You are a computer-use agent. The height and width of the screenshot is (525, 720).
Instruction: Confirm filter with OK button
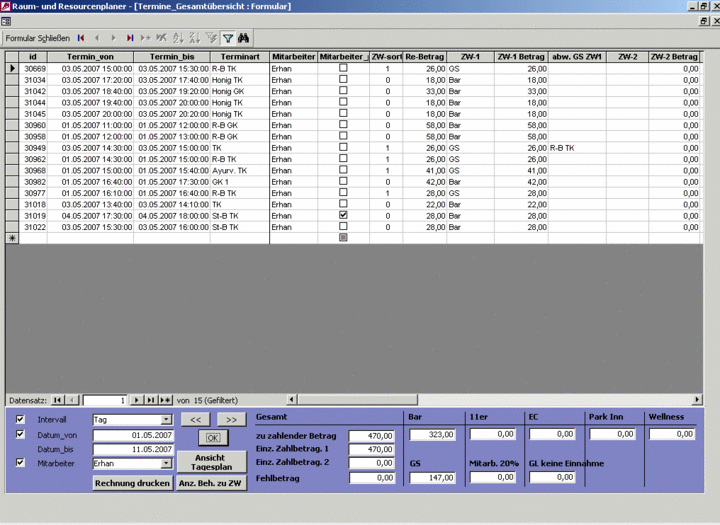(x=213, y=438)
